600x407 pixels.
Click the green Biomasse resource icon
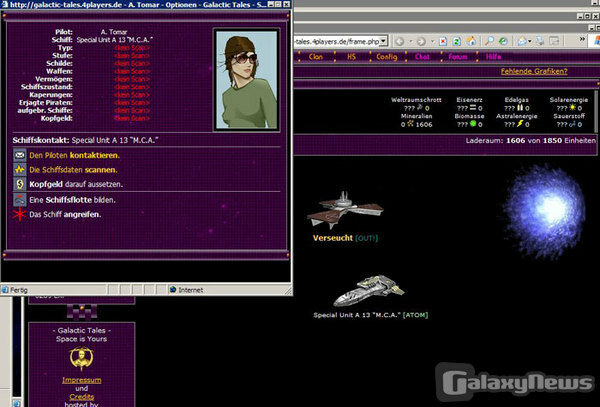tap(473, 124)
